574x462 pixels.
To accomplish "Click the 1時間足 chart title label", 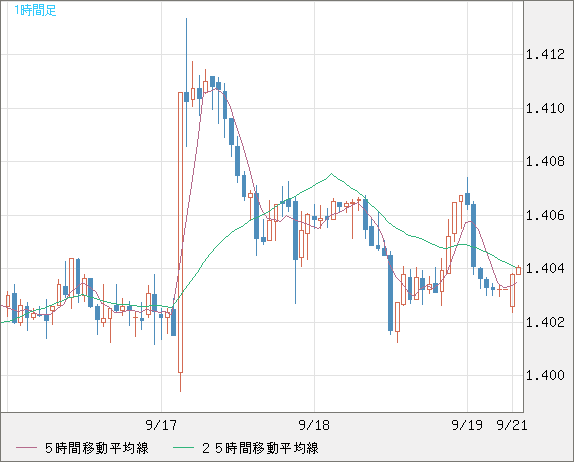I will coord(35,10).
